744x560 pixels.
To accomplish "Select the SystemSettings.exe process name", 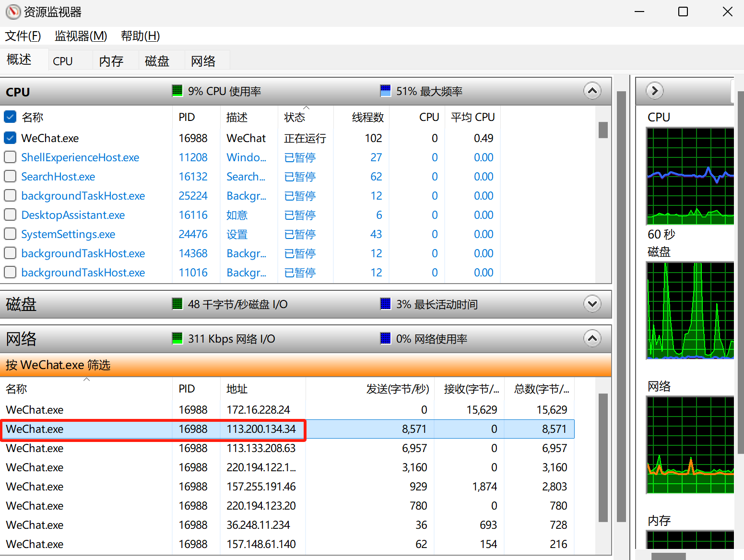I will pyautogui.click(x=68, y=234).
